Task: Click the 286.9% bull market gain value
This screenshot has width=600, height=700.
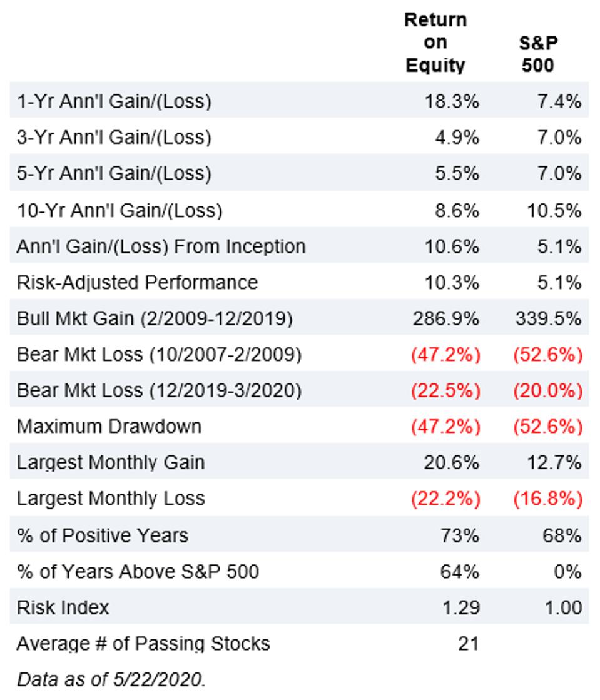Action: point(445,318)
